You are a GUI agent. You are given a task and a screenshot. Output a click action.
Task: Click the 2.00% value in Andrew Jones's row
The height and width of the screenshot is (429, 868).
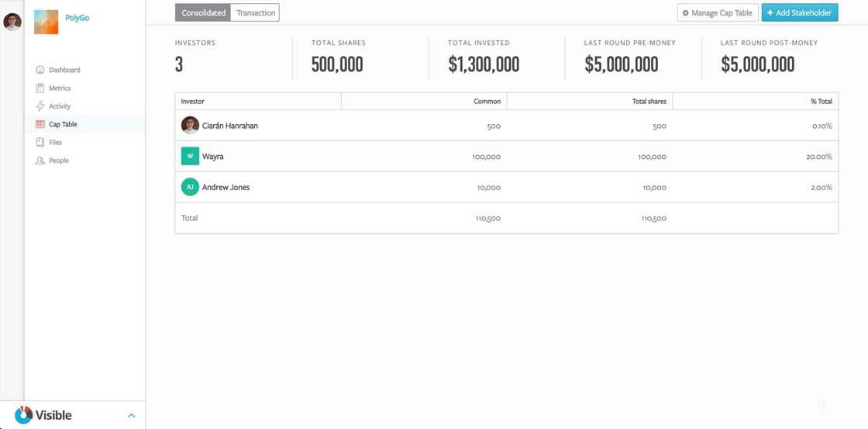(x=821, y=187)
